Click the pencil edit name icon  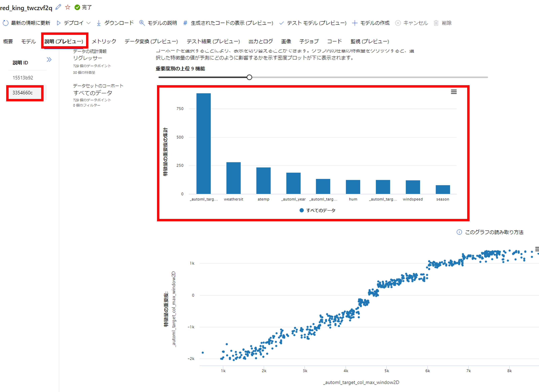tap(58, 7)
